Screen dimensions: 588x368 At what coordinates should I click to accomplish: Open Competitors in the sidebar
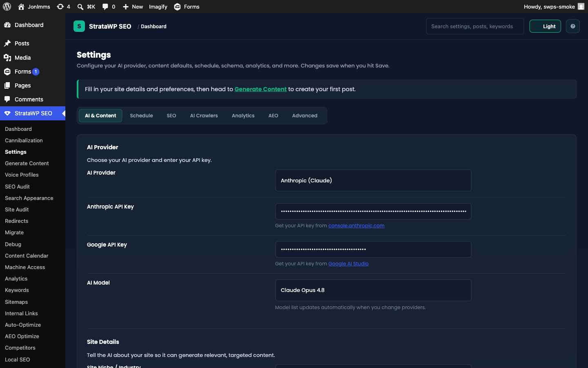(20, 348)
